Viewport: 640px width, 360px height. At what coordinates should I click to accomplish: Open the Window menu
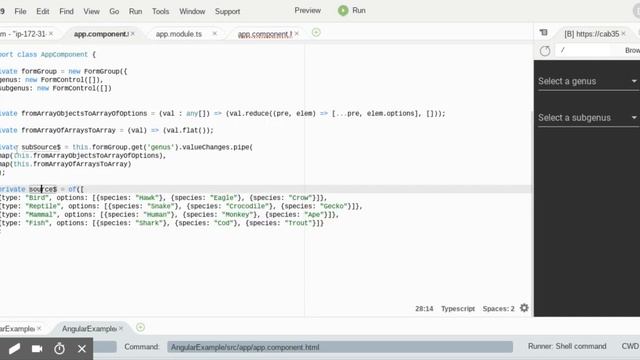[192, 11]
